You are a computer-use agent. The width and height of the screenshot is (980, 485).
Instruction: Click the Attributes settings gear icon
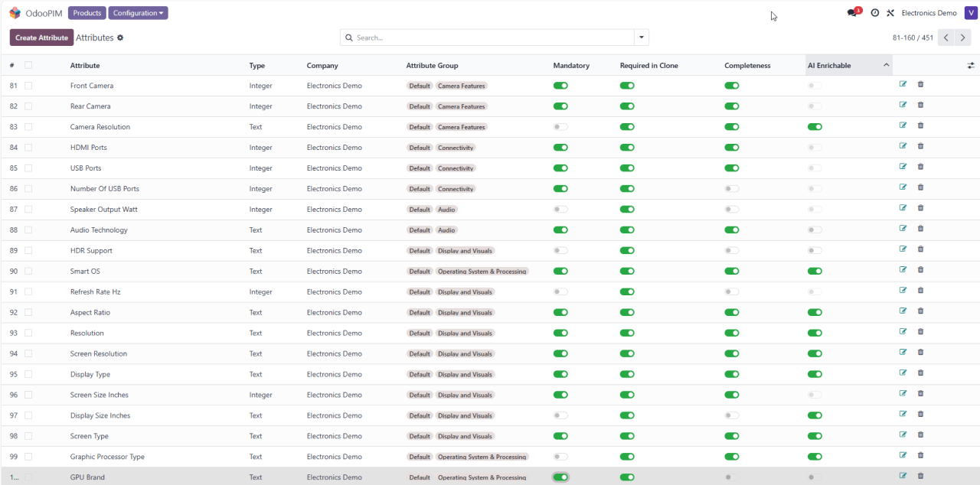tap(120, 37)
